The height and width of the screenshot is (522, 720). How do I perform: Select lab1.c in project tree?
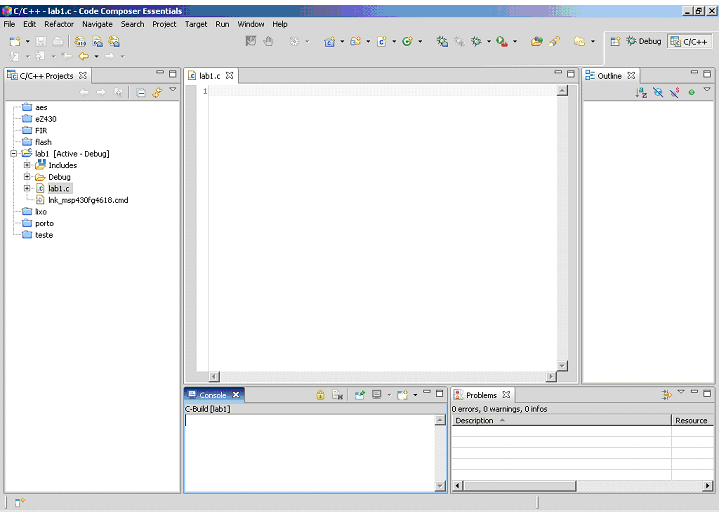click(x=59, y=189)
